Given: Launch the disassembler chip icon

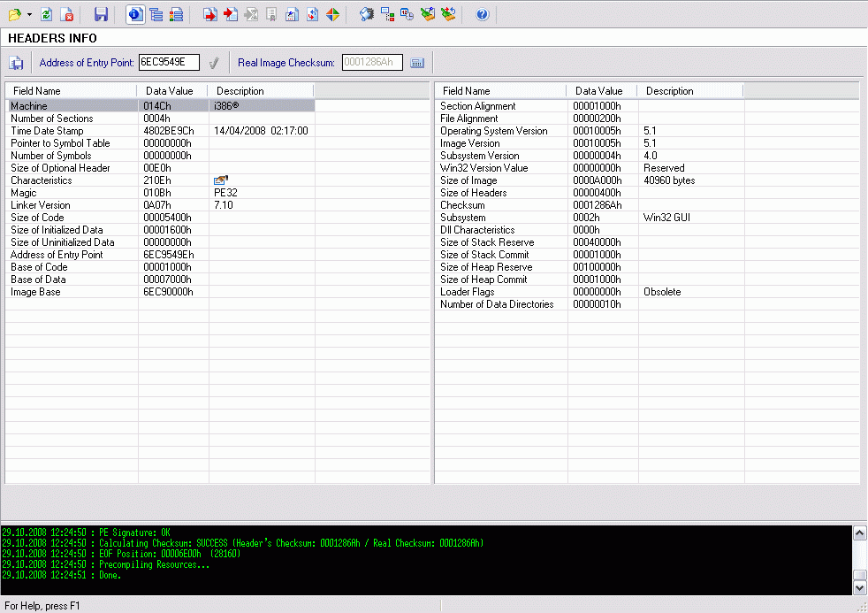Looking at the screenshot, I should click(x=367, y=15).
